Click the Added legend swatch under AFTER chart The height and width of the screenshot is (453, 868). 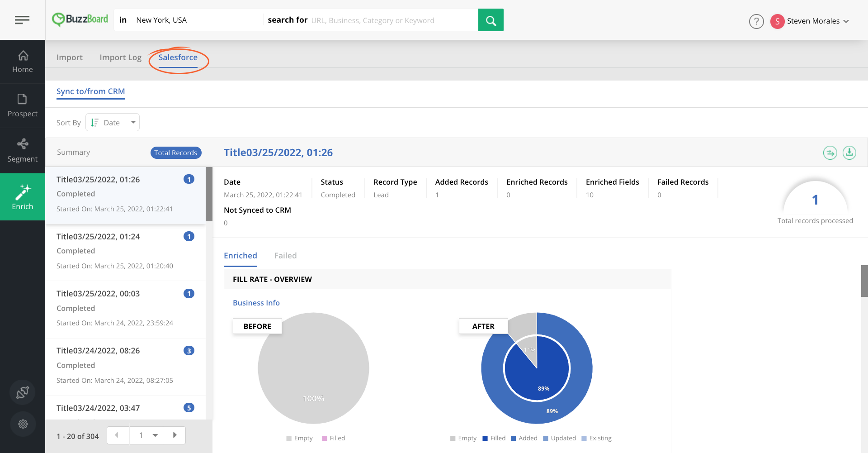(514, 438)
